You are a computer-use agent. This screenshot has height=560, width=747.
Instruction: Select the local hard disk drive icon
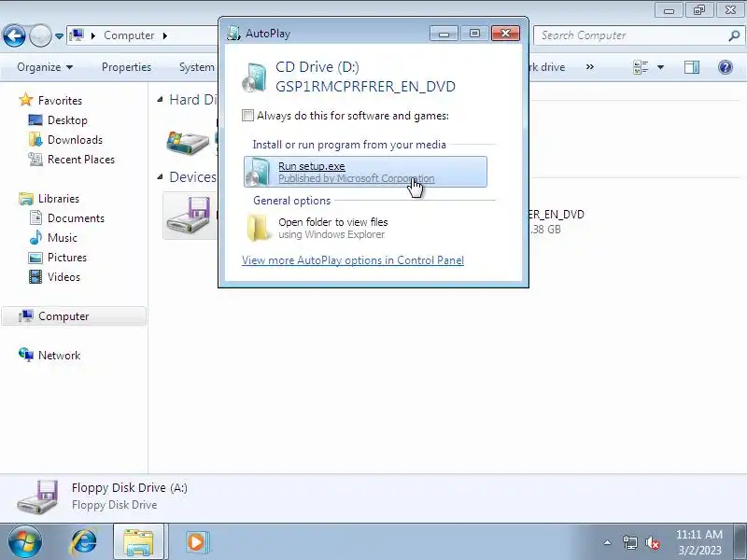[188, 142]
